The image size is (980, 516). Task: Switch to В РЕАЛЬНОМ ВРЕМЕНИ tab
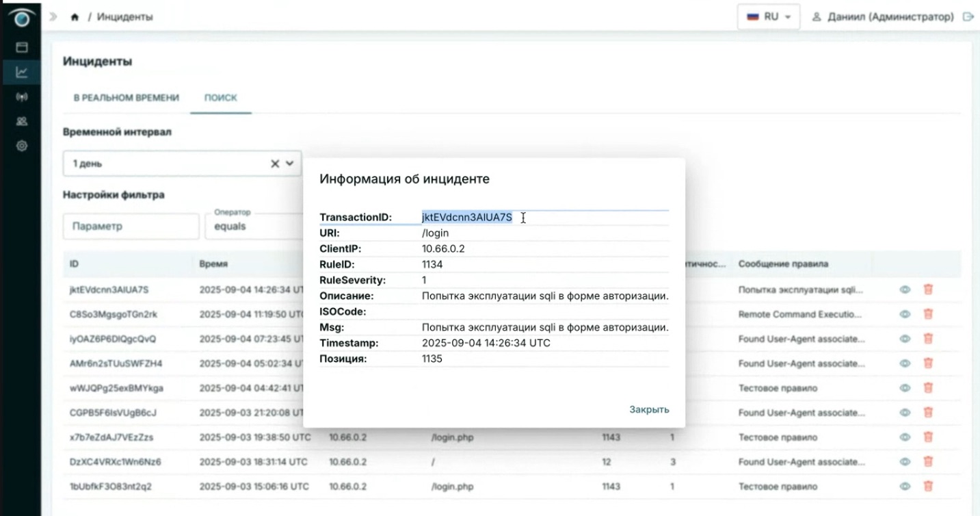[127, 98]
